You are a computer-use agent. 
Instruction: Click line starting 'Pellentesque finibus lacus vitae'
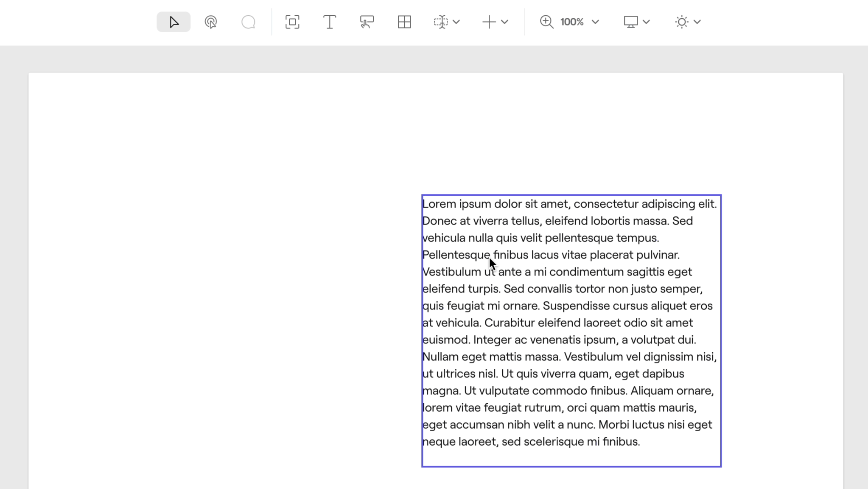pyautogui.click(x=551, y=255)
